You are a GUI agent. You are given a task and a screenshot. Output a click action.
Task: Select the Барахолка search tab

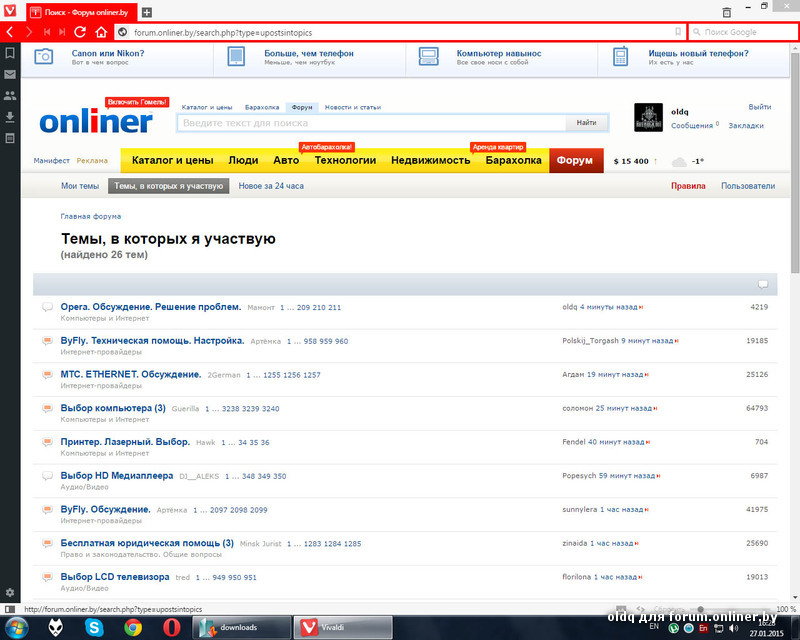[262, 107]
